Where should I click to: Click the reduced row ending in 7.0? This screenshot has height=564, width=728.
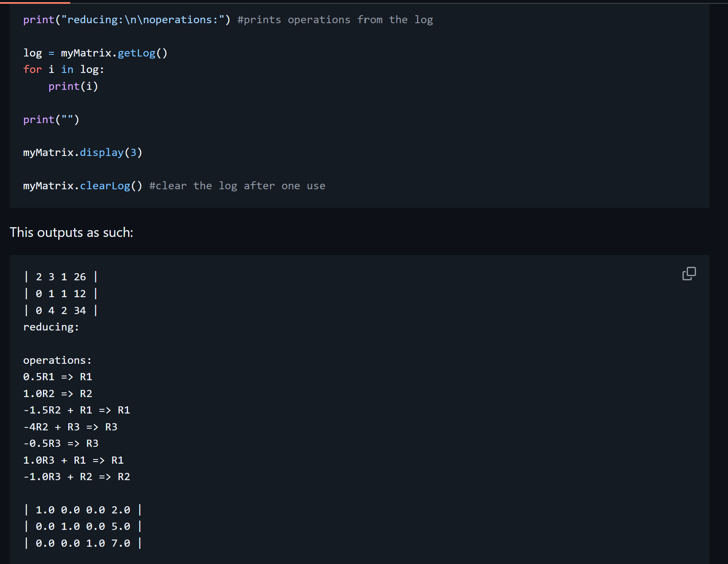(x=83, y=543)
